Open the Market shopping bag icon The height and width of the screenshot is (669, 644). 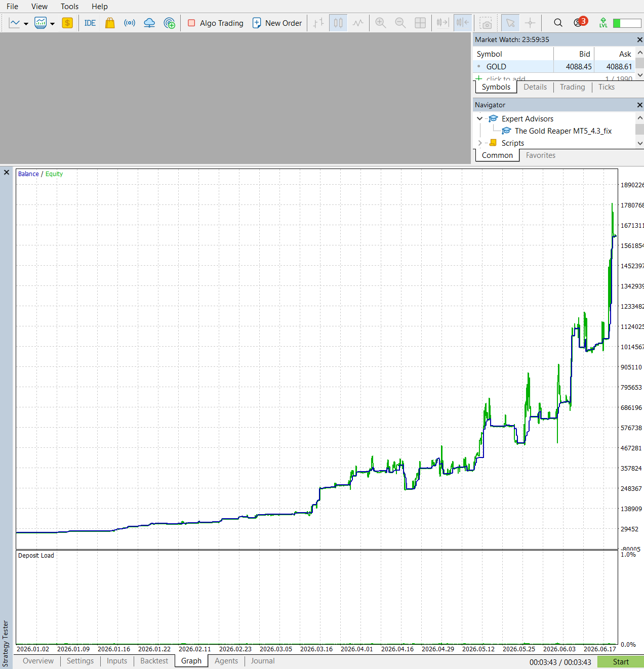[x=110, y=23]
